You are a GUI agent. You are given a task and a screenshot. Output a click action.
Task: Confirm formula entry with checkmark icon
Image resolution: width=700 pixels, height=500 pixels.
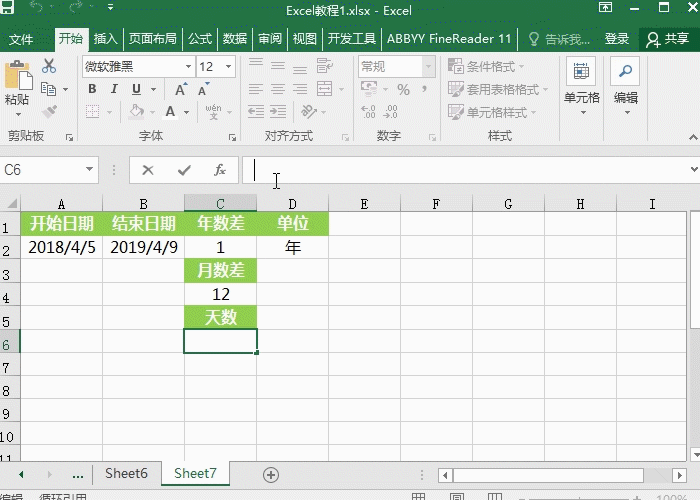[x=183, y=170]
